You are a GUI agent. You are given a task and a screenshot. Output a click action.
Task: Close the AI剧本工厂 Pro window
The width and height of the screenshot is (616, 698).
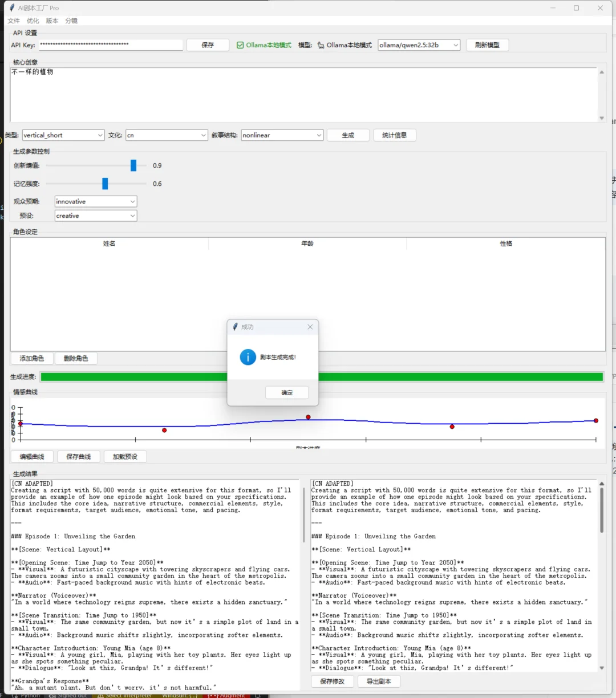pos(600,8)
